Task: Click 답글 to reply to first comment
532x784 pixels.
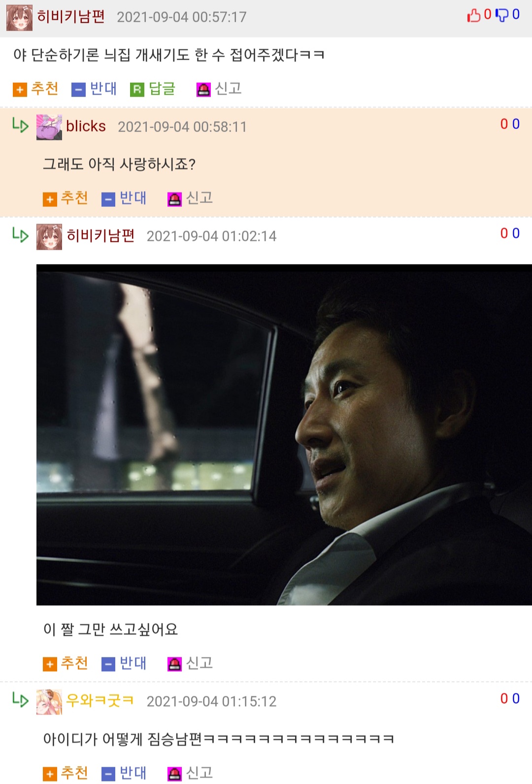Action: click(x=153, y=89)
